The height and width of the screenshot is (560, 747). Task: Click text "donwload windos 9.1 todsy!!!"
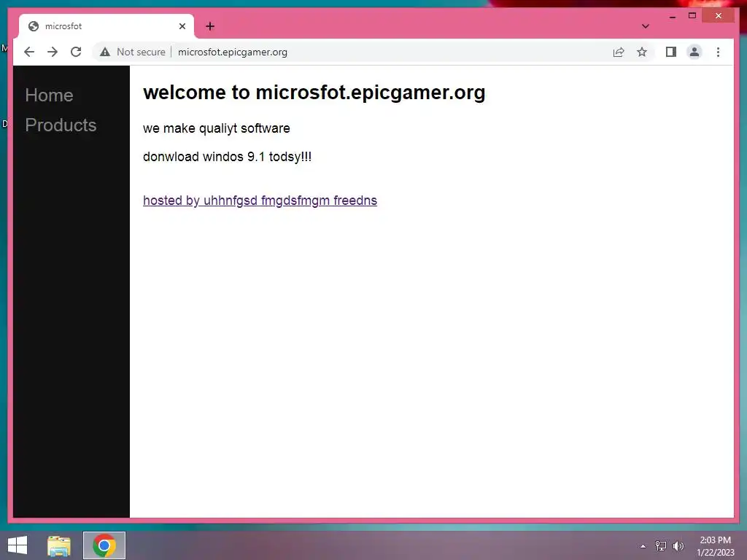(x=228, y=157)
